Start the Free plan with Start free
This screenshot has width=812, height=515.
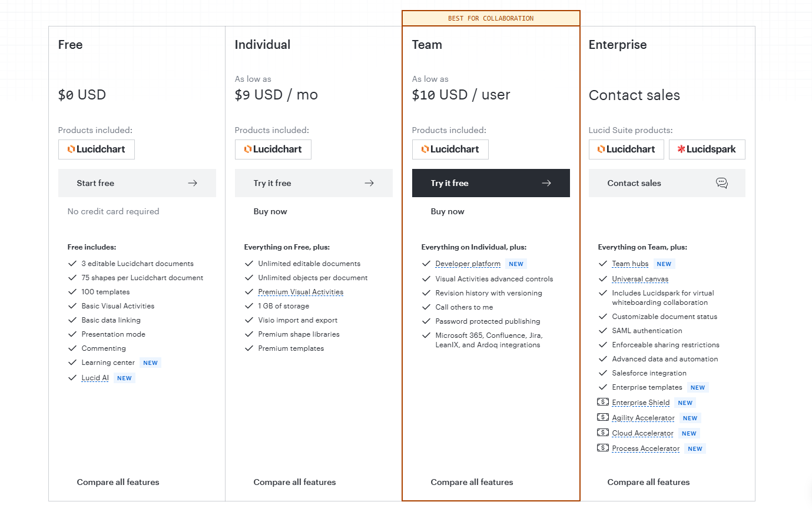tap(137, 183)
